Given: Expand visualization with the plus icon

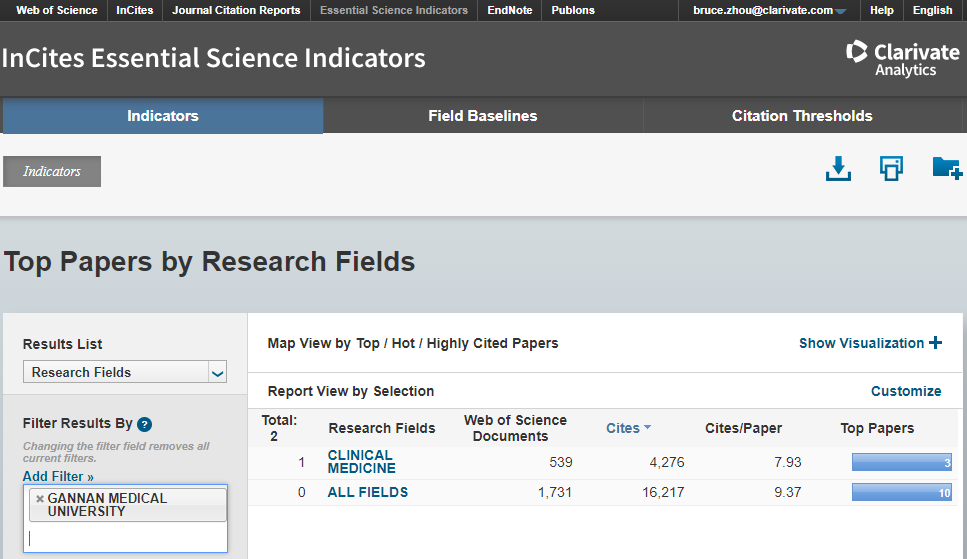Looking at the screenshot, I should 935,343.
